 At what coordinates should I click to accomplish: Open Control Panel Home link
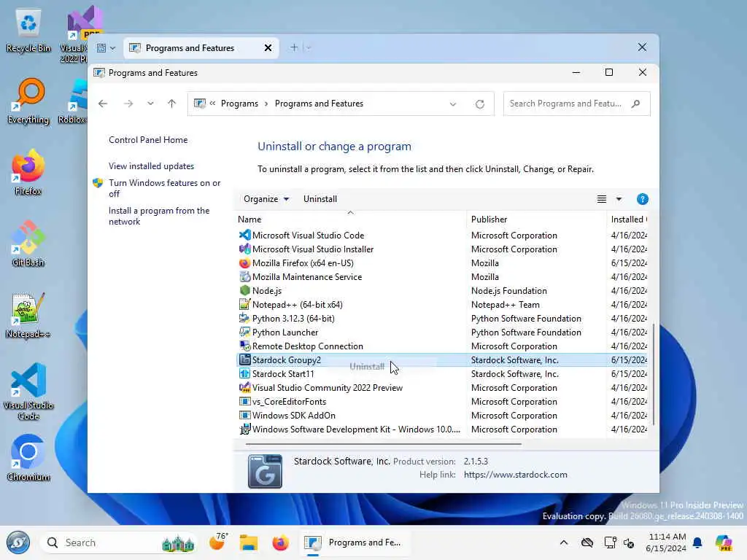[x=148, y=140]
